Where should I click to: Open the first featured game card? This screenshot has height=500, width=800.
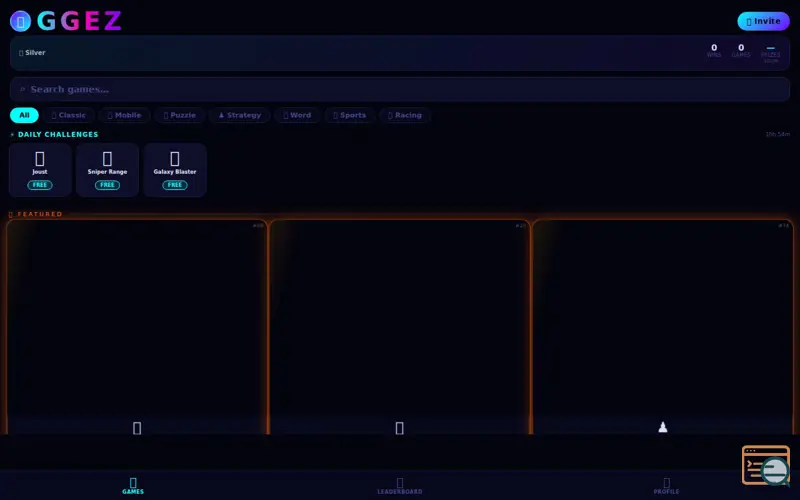137,327
